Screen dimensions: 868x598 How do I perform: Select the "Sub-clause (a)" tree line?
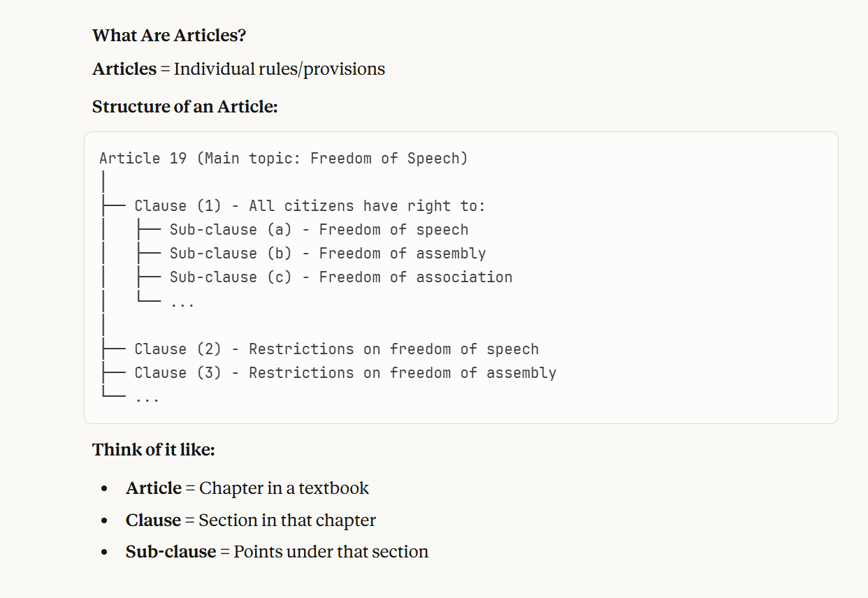click(318, 230)
